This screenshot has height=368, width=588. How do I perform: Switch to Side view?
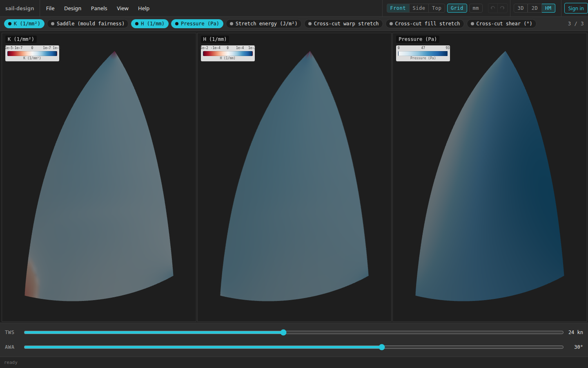point(419,8)
